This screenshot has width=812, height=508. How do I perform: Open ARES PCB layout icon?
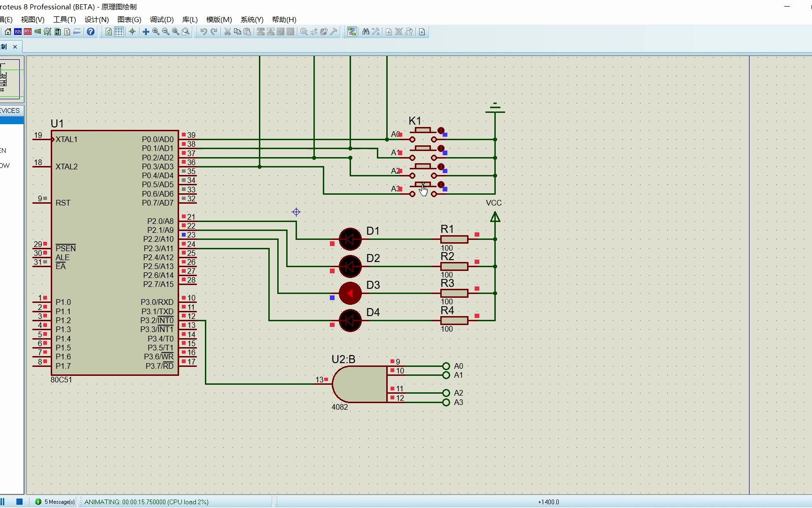(x=28, y=32)
